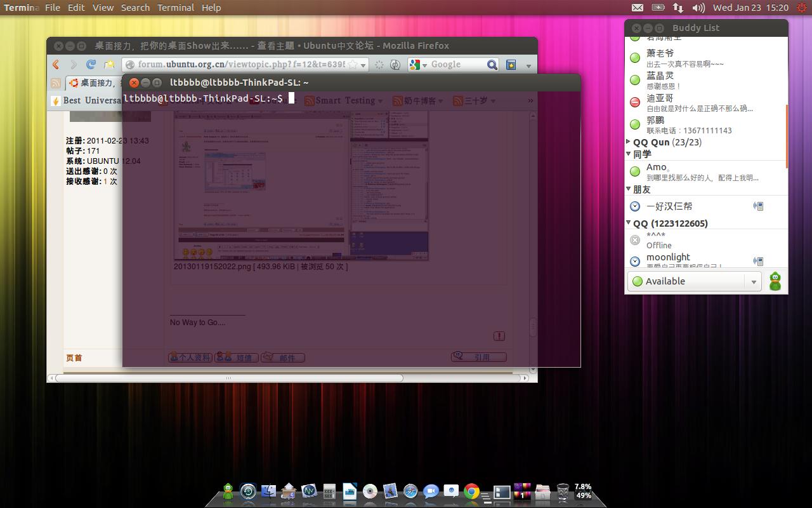Screen dimensions: 812x508
Task: Collapse the 朋友 buddy group
Action: coord(629,189)
